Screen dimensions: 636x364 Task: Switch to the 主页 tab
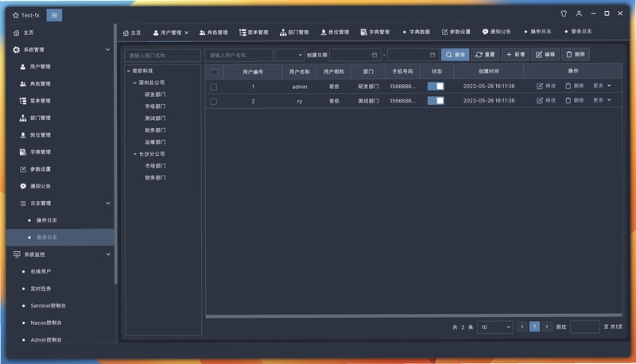(132, 33)
